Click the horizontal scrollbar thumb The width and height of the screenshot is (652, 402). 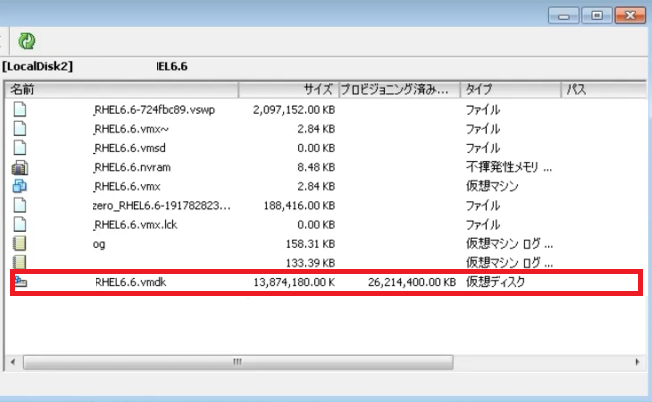238,362
